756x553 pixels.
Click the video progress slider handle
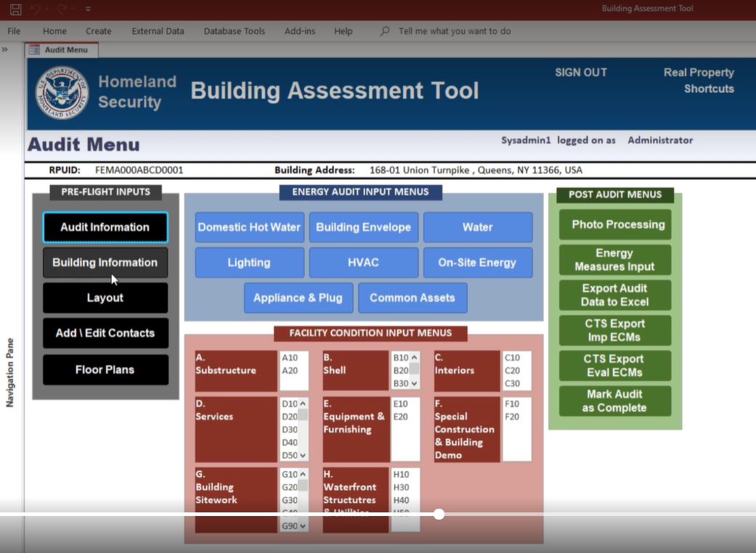[439, 514]
